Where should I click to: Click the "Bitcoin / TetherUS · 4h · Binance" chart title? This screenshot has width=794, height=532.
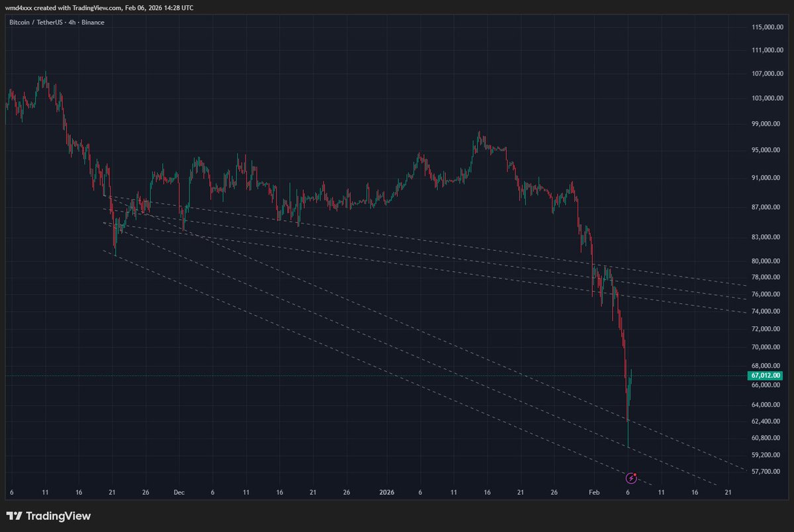(x=57, y=22)
